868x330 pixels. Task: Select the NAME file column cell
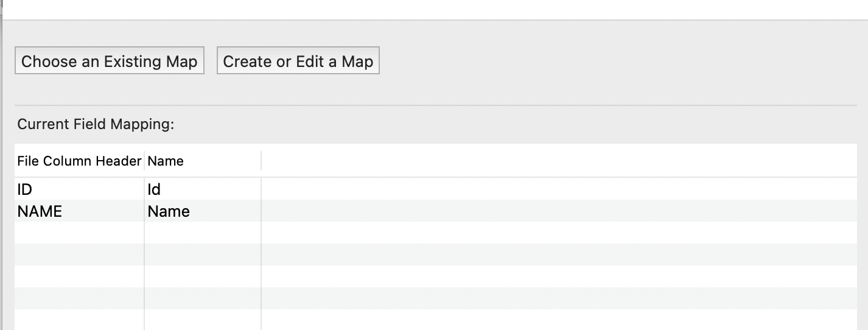click(79, 211)
